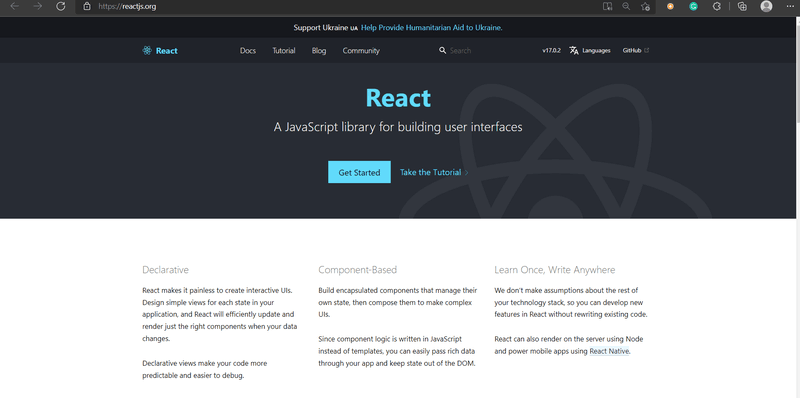Open the orange extension icon
Viewport: 800px width, 398px height.
(670, 7)
